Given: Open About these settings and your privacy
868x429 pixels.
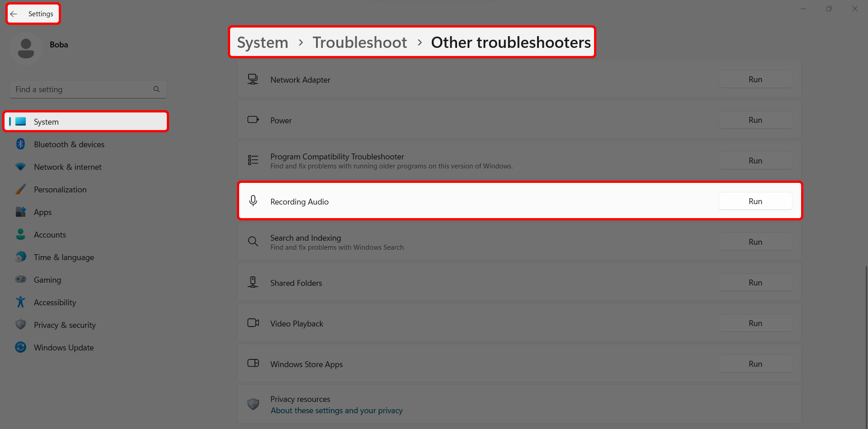Looking at the screenshot, I should (x=337, y=410).
